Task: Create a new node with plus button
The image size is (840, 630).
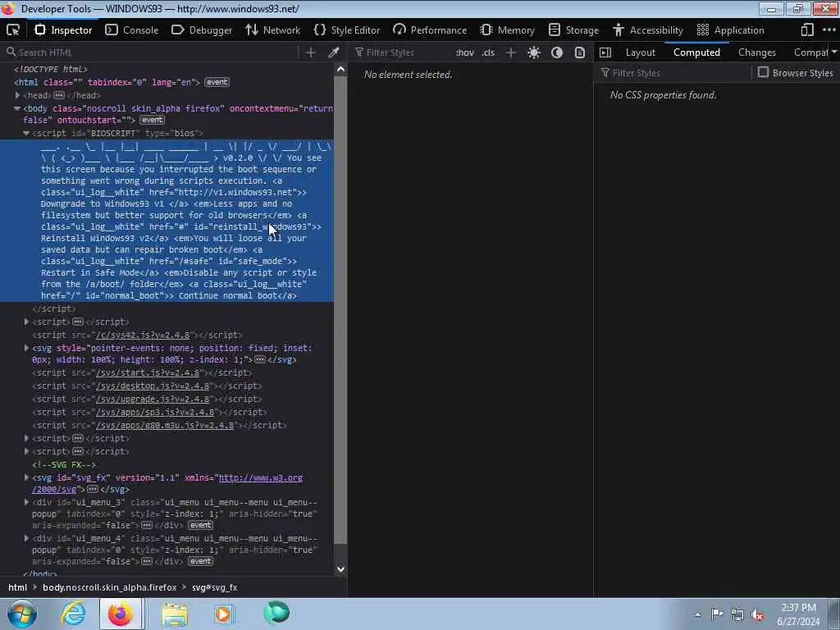Action: pos(311,52)
